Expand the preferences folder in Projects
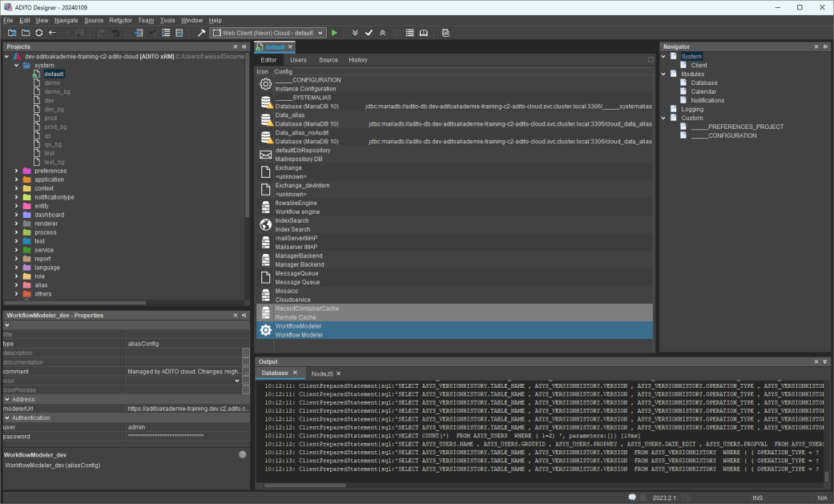Image resolution: width=834 pixels, height=504 pixels. click(x=17, y=171)
